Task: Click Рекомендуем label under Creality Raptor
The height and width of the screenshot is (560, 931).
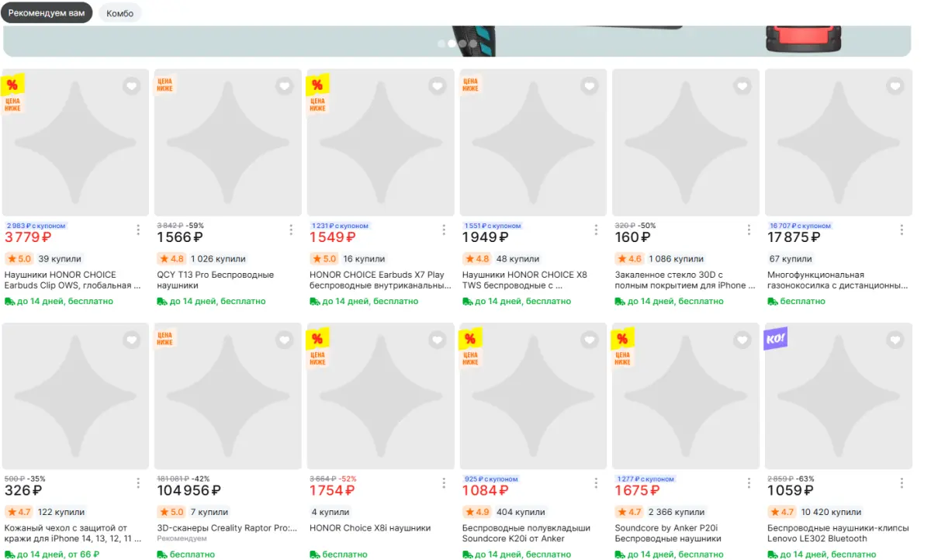Action: [x=182, y=538]
